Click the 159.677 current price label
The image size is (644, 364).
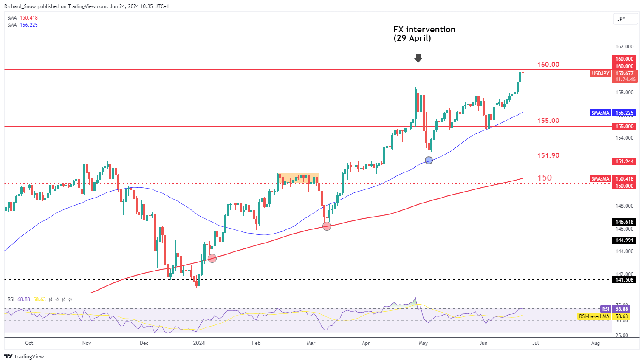click(x=624, y=73)
